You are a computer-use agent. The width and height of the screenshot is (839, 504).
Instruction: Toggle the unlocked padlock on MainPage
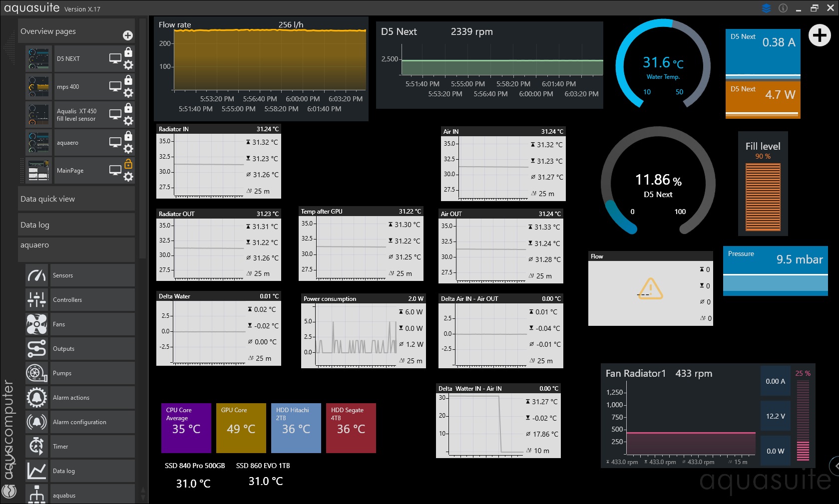128,164
